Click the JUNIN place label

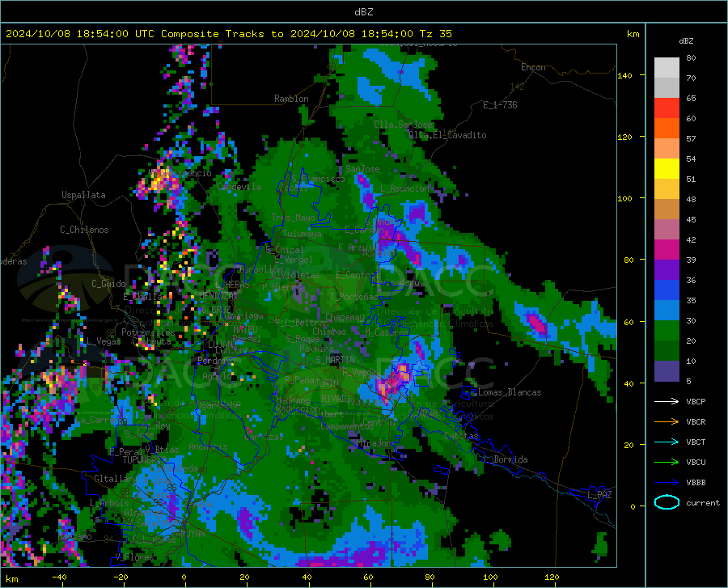327,383
